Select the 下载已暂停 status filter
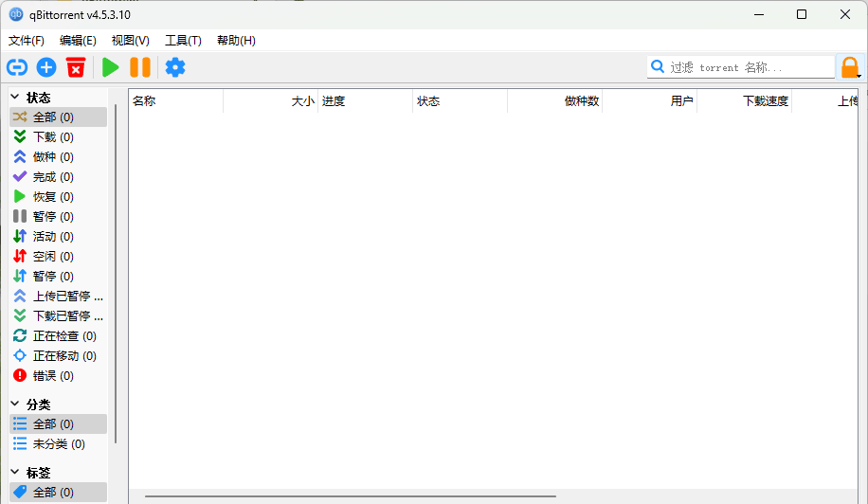The height and width of the screenshot is (504, 868). click(x=58, y=316)
